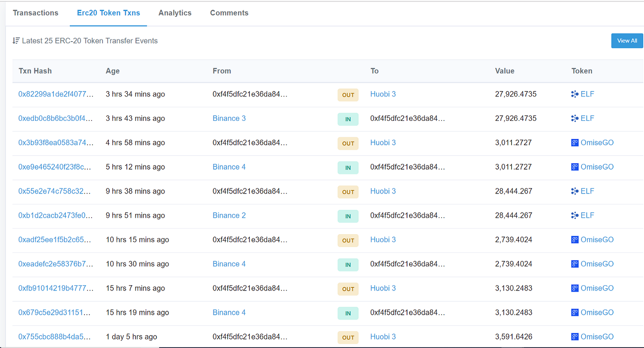Click Huobi 3 in the 9 hrs 38 mins row
Image resolution: width=644 pixels, height=348 pixels.
click(383, 191)
